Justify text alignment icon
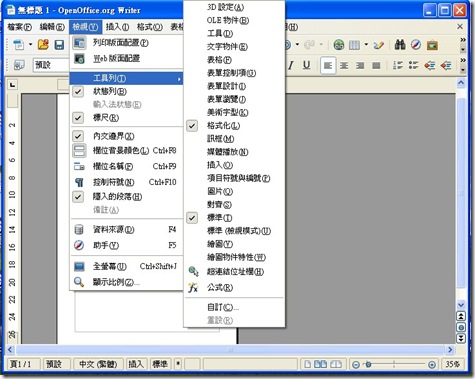The image size is (475, 379). [x=376, y=65]
